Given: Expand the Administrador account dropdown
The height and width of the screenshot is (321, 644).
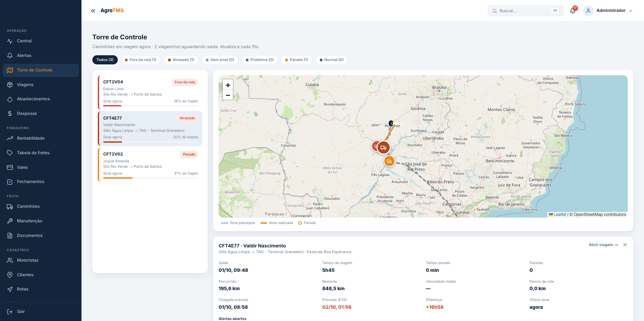Looking at the screenshot, I should [x=631, y=11].
